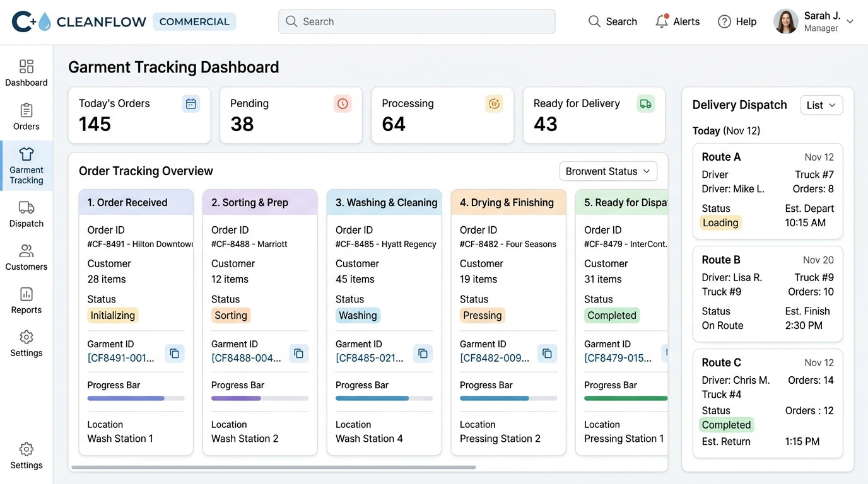The width and height of the screenshot is (868, 484).
Task: Open the 2. Sorting & Prep column header
Action: (260, 202)
